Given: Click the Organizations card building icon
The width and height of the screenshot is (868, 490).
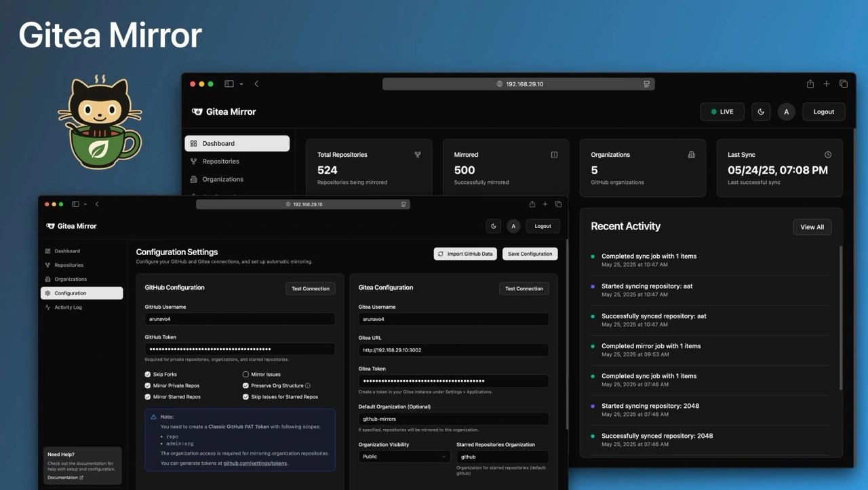Looking at the screenshot, I should (691, 155).
